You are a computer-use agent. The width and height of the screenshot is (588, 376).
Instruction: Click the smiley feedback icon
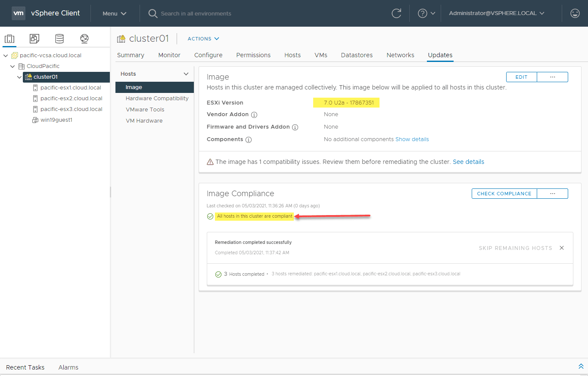(575, 13)
